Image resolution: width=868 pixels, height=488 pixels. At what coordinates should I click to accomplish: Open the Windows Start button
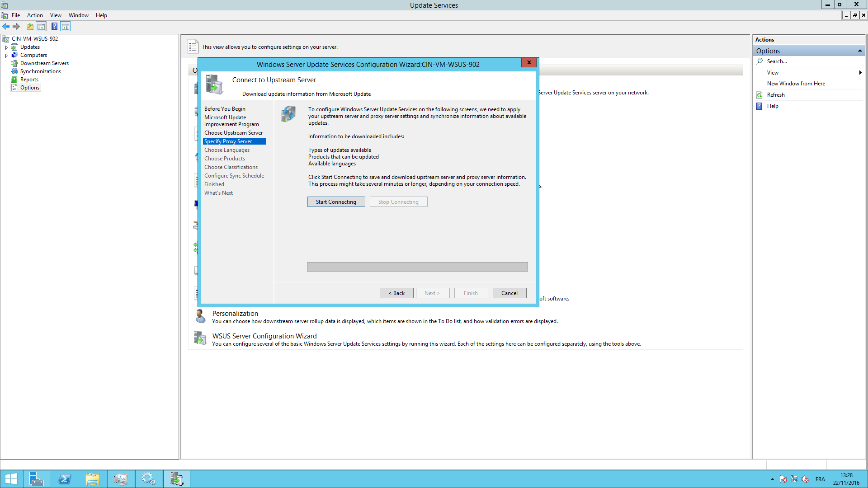(11, 479)
